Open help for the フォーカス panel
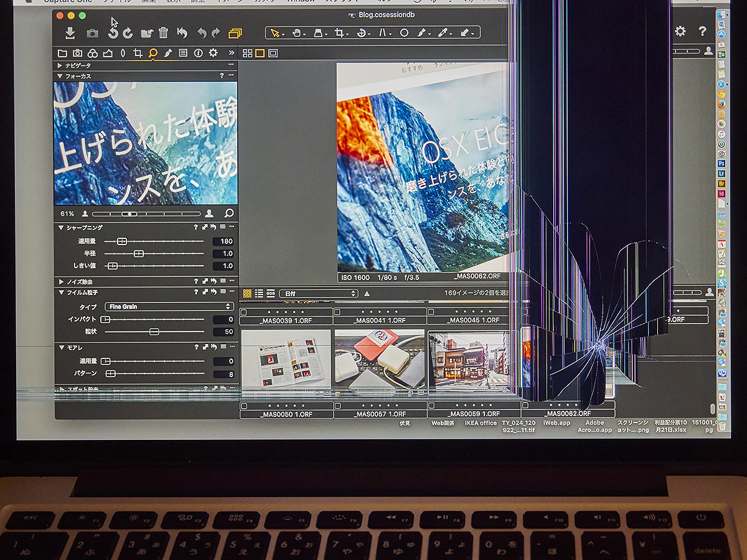 222,76
